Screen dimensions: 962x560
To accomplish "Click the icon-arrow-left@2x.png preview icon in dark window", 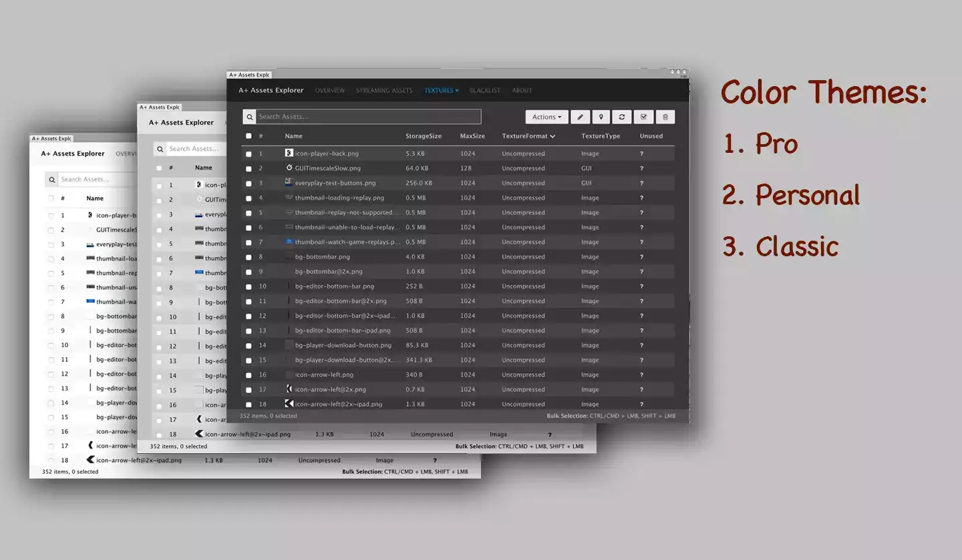I will click(x=289, y=389).
